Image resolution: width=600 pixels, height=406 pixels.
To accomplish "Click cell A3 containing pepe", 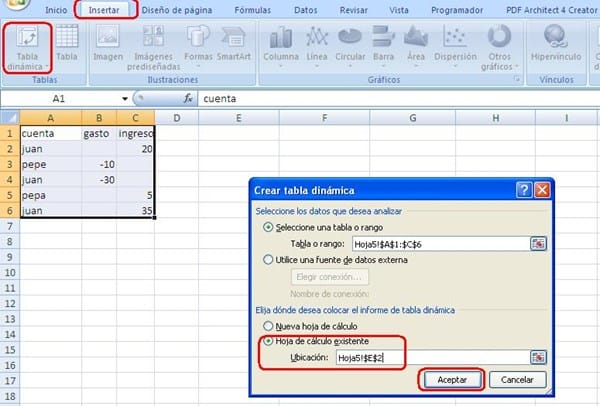I will tap(51, 164).
